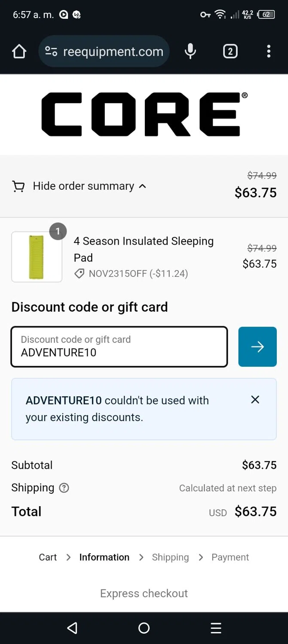Tap the browser home icon

click(19, 52)
